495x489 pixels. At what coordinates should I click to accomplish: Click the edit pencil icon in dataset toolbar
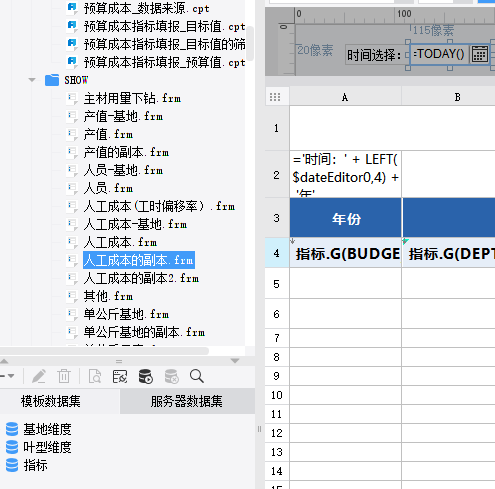39,376
